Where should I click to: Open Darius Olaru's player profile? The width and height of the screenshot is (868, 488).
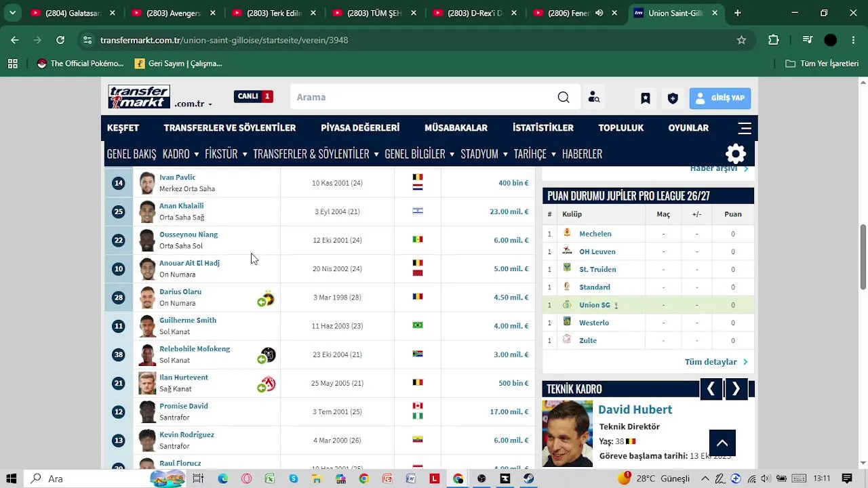point(180,291)
